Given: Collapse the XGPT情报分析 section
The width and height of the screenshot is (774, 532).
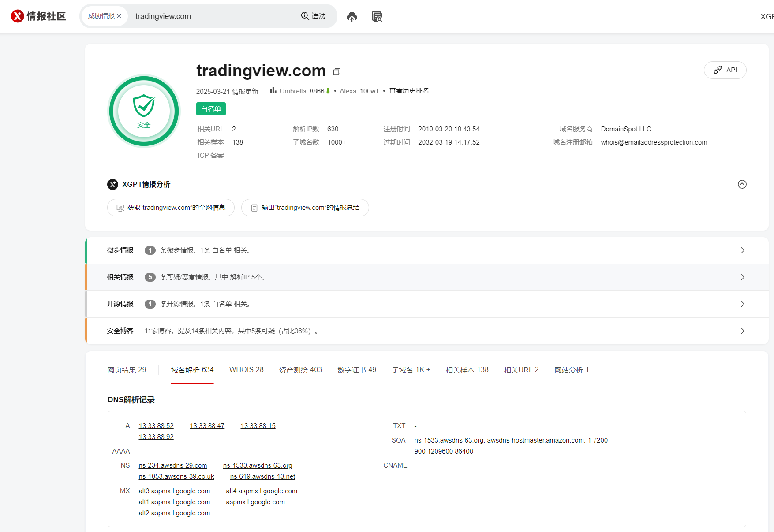Looking at the screenshot, I should pyautogui.click(x=742, y=184).
